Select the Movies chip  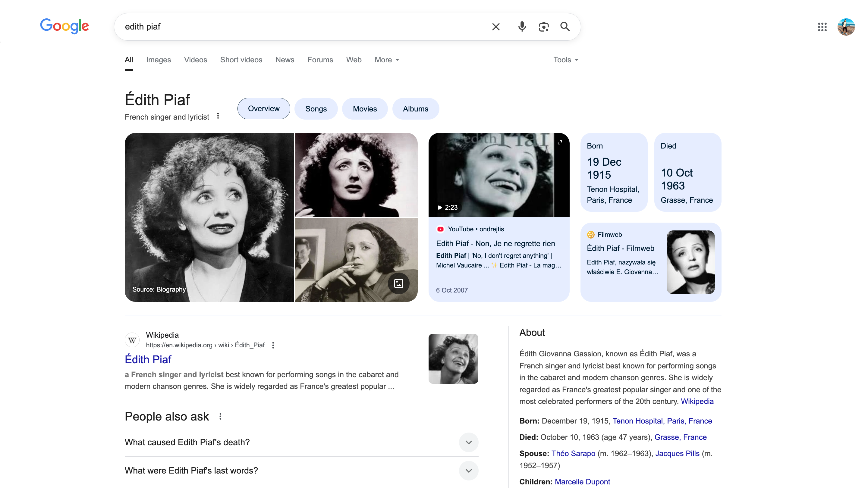tap(365, 109)
